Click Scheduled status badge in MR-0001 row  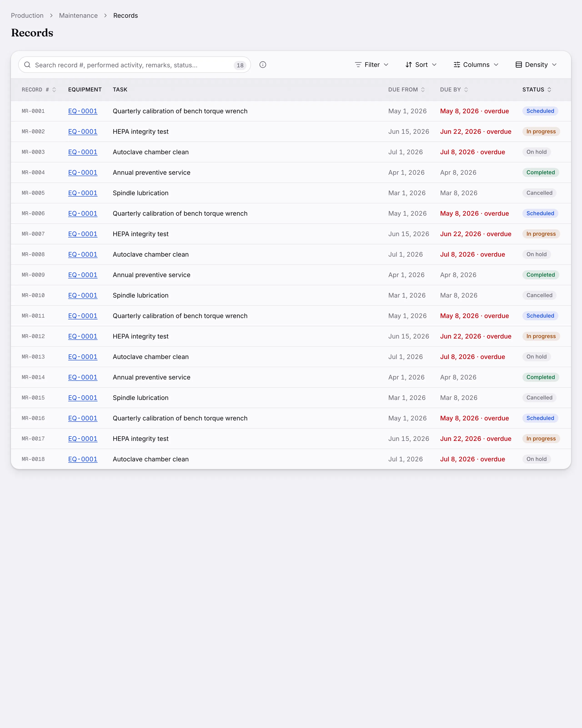tap(540, 111)
